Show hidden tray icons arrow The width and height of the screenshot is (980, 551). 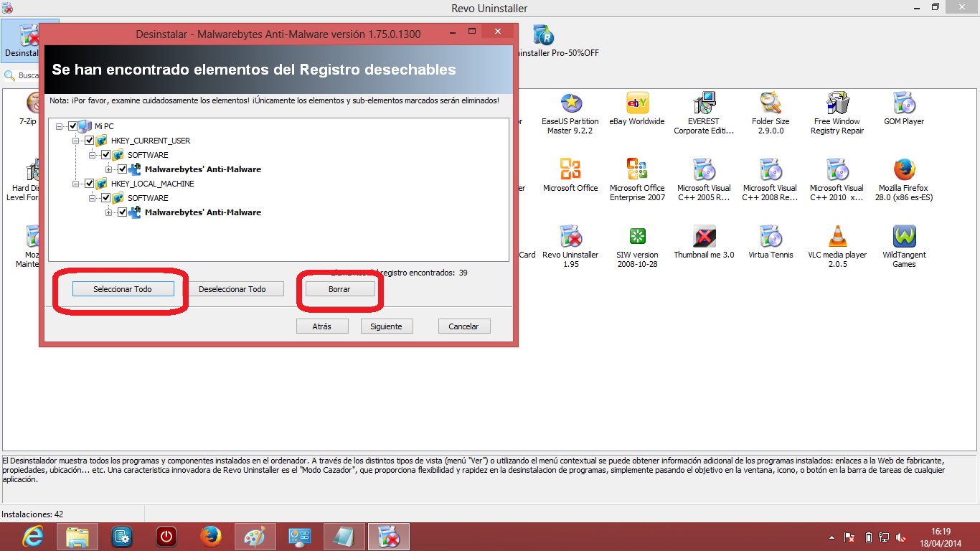click(x=831, y=537)
